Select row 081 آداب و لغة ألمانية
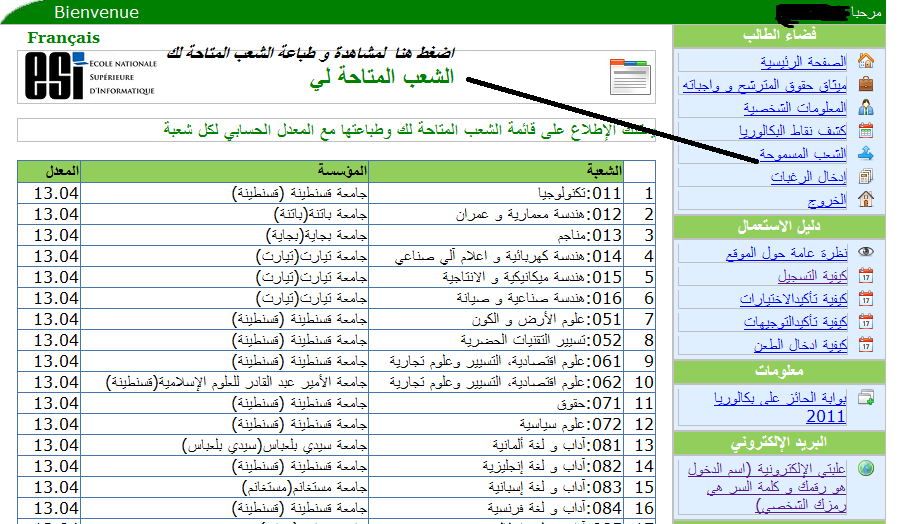906x524 pixels. click(336, 445)
